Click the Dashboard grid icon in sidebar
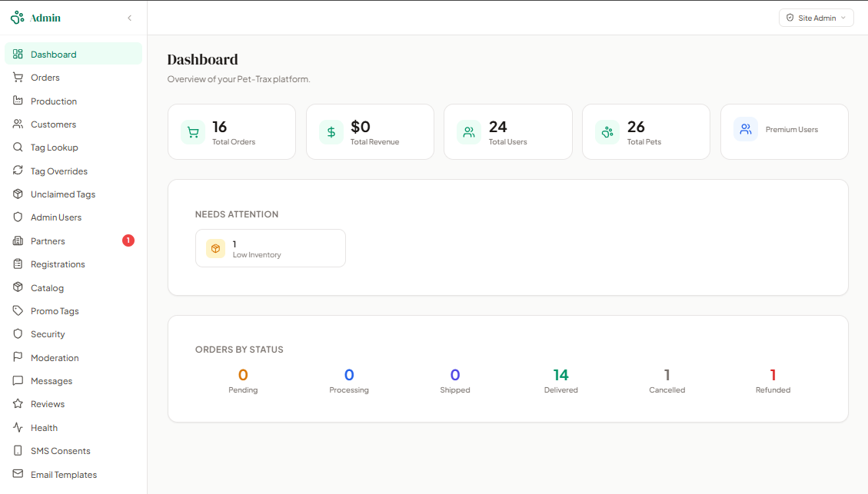The height and width of the screenshot is (494, 868). [x=18, y=54]
